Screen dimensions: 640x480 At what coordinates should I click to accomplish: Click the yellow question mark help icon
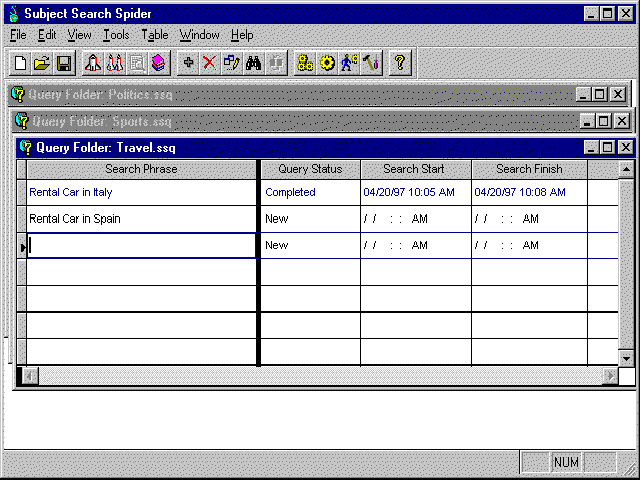tap(399, 63)
